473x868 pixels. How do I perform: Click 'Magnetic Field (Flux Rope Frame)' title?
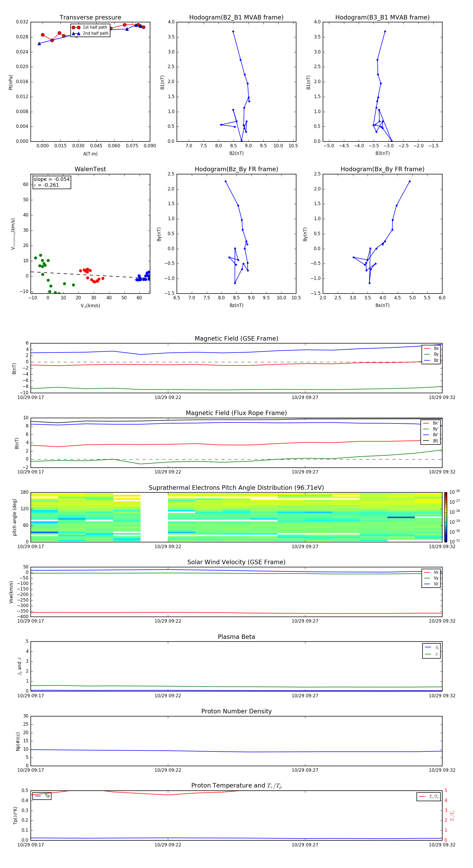point(236,413)
